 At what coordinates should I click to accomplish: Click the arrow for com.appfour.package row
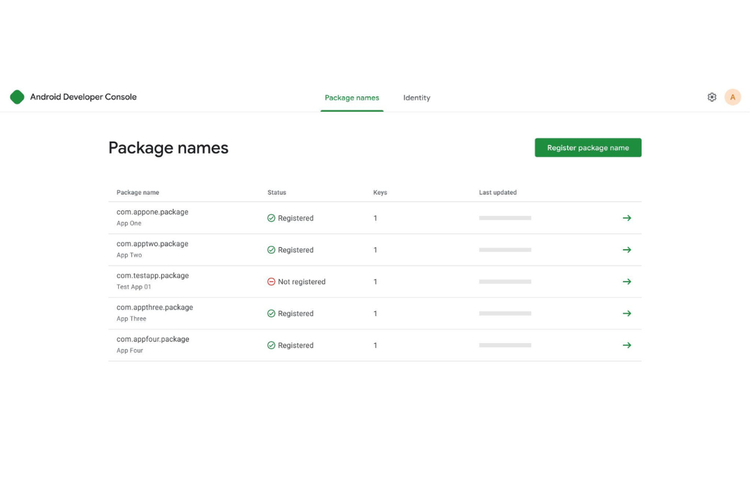[627, 345]
